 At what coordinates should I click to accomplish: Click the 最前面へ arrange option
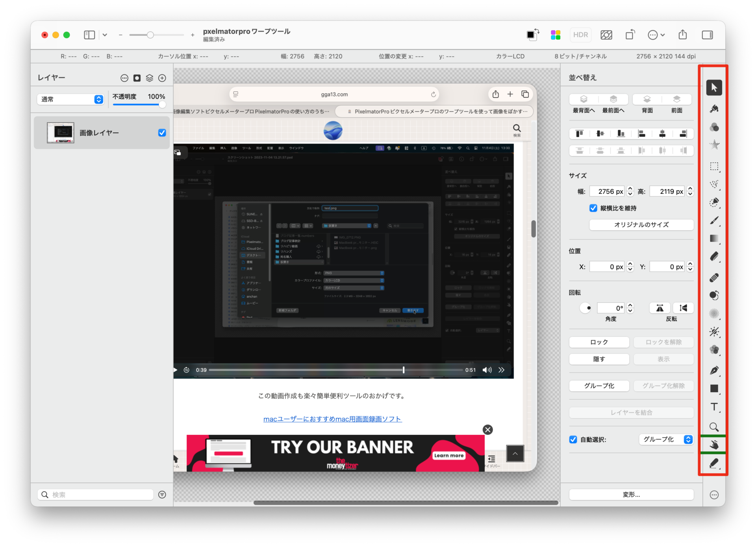point(613,99)
